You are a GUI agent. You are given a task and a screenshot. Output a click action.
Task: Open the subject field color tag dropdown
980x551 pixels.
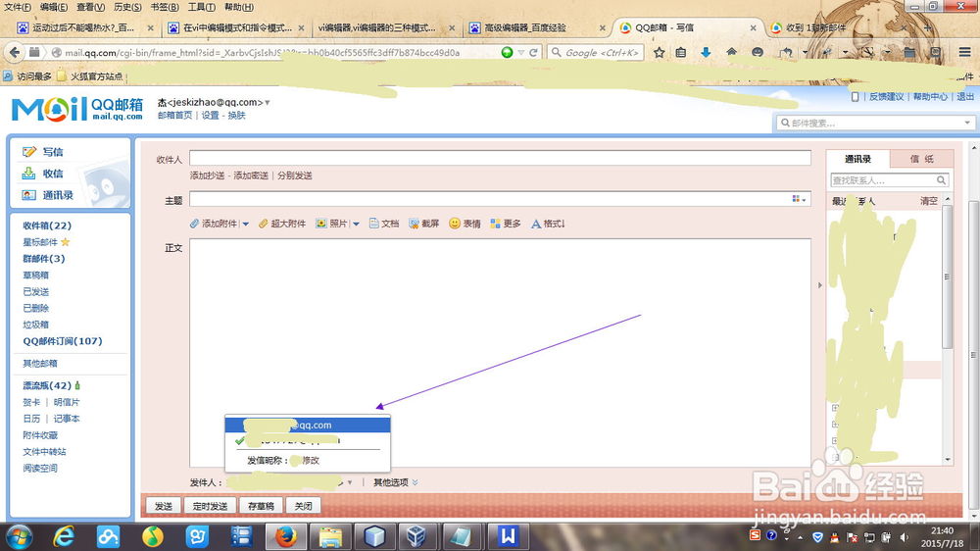[800, 199]
